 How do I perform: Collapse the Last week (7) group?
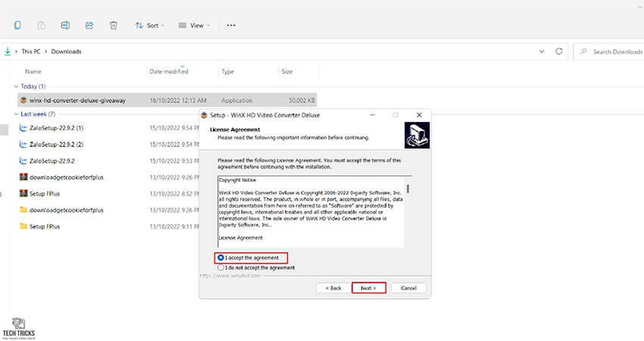click(16, 114)
